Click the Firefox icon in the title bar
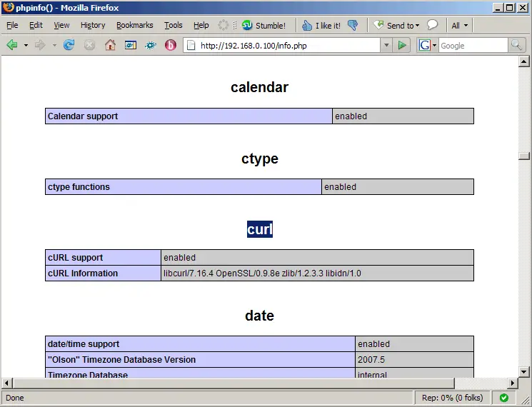Image resolution: width=532 pixels, height=407 pixels. coord(8,7)
